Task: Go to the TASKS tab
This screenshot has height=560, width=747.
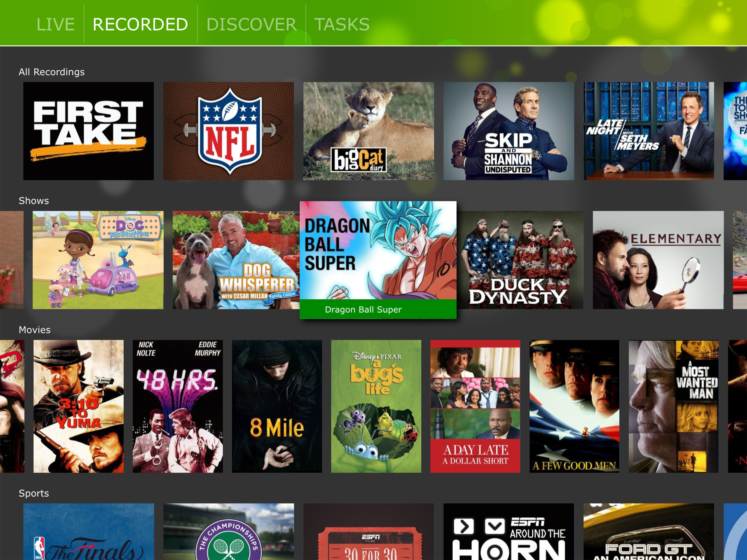Action: [342, 24]
